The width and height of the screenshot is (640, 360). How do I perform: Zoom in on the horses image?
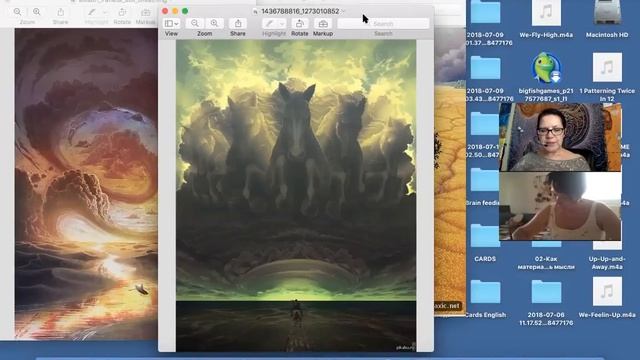(214, 24)
